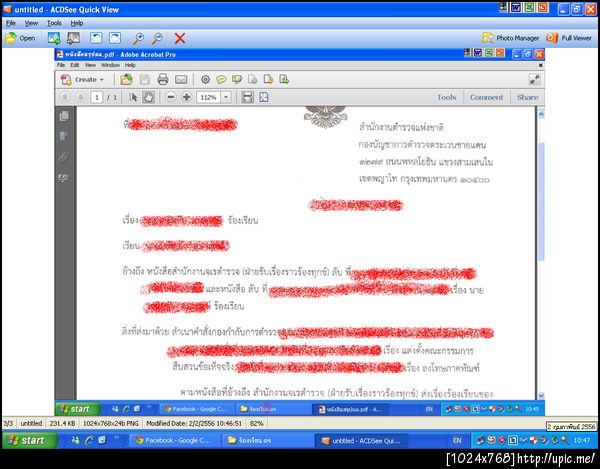Screen dimensions: 600x469
Task: Click Acrobat zoom out minus button
Action: (171, 97)
